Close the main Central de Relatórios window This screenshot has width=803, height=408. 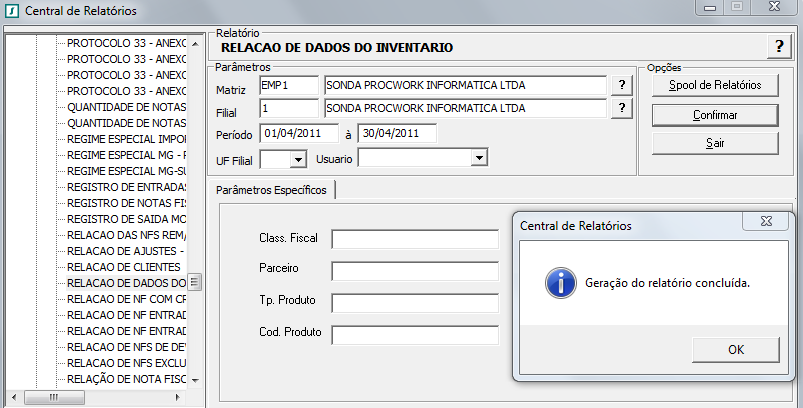pos(774,7)
